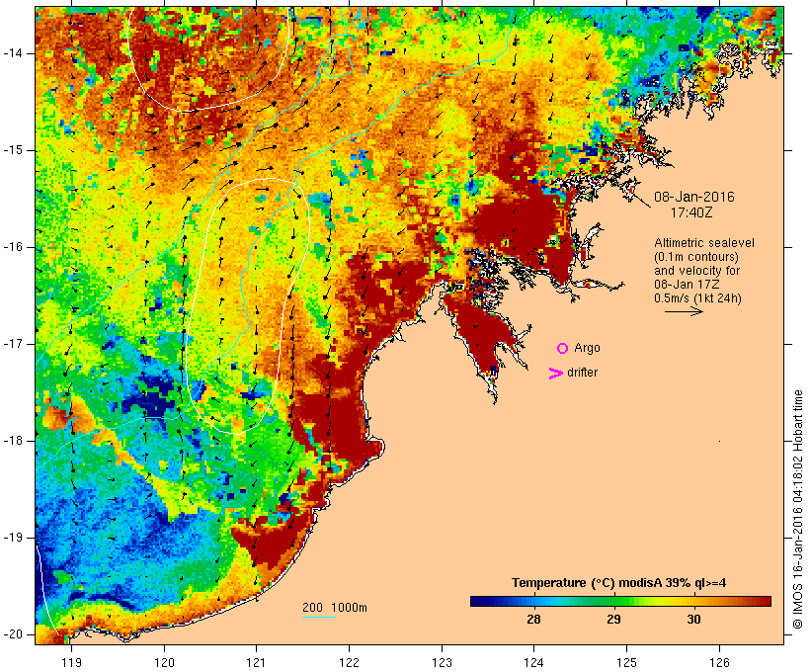Click the '126' longitude axis label

(719, 663)
